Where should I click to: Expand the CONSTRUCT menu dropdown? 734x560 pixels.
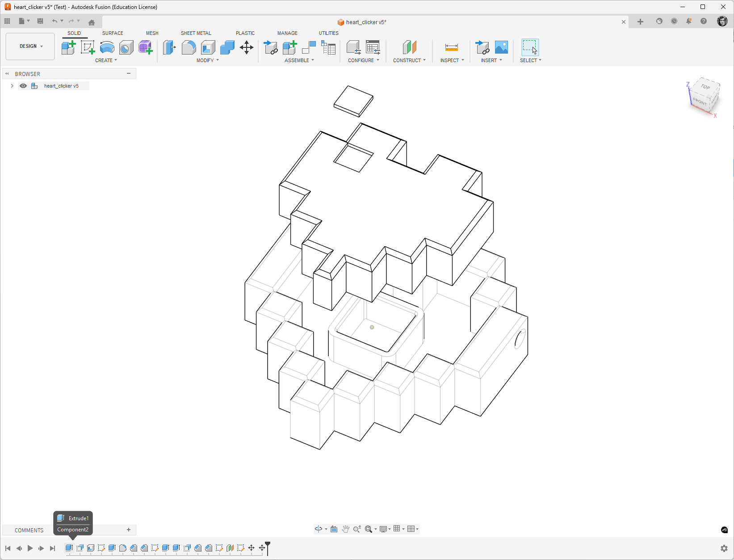tap(409, 60)
